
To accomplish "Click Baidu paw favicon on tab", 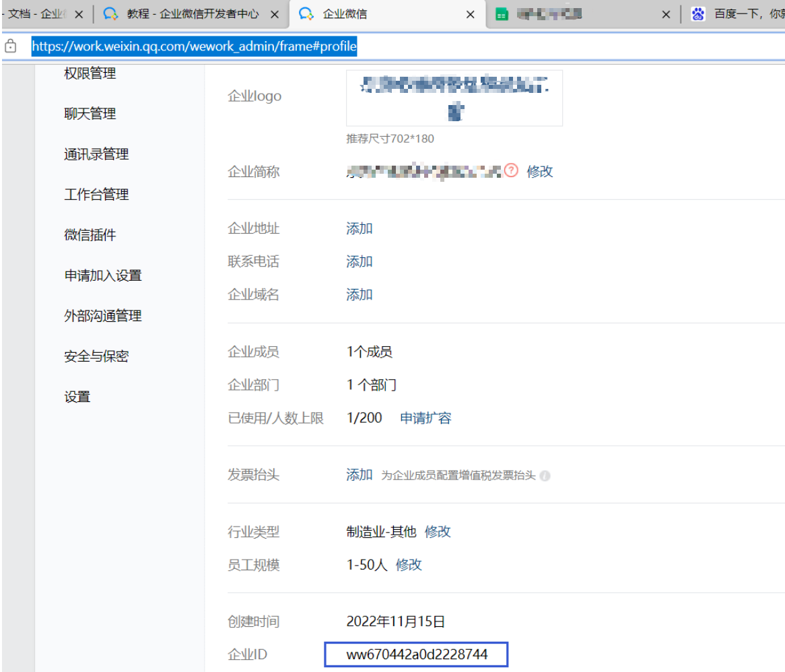I will pyautogui.click(x=698, y=14).
